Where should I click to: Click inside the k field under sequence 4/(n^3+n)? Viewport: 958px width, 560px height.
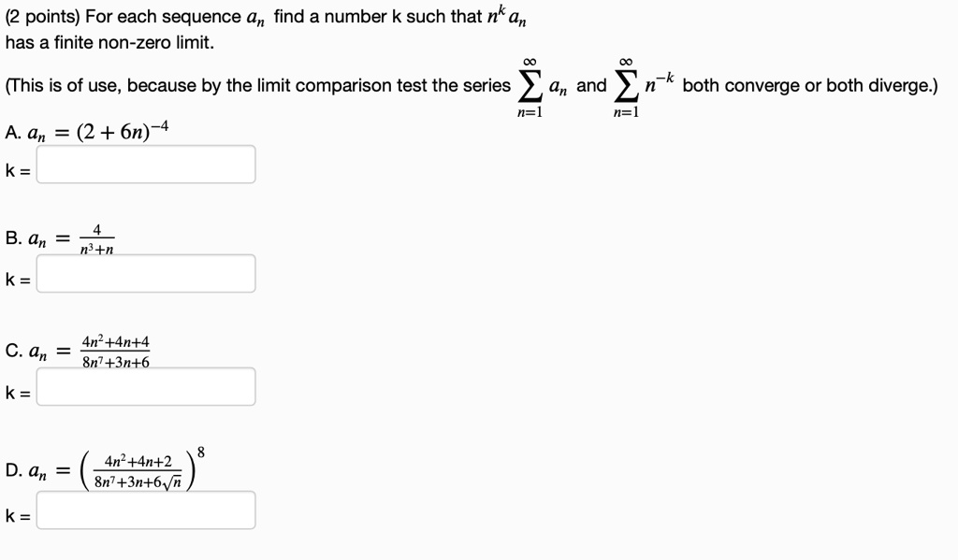coord(146,273)
